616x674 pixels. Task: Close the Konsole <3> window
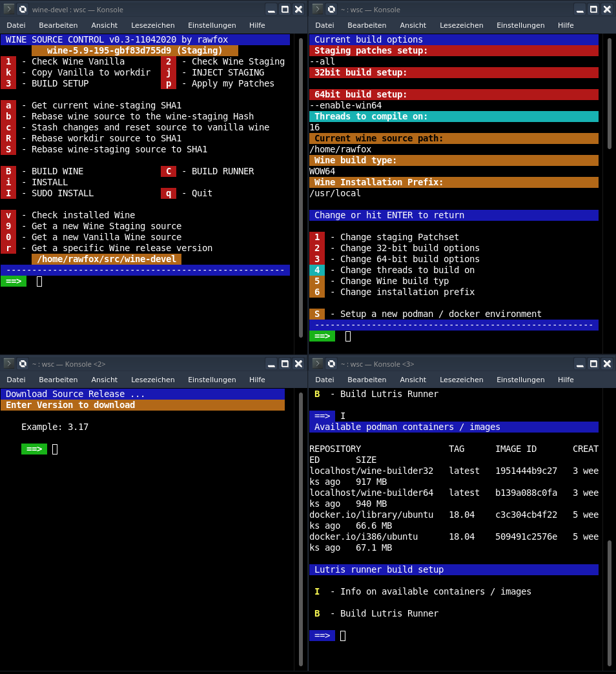[x=608, y=364]
